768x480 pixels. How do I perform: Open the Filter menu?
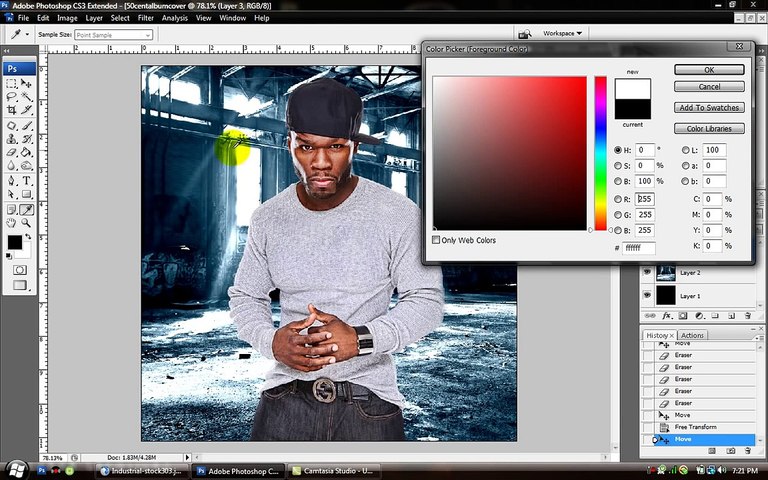(146, 18)
